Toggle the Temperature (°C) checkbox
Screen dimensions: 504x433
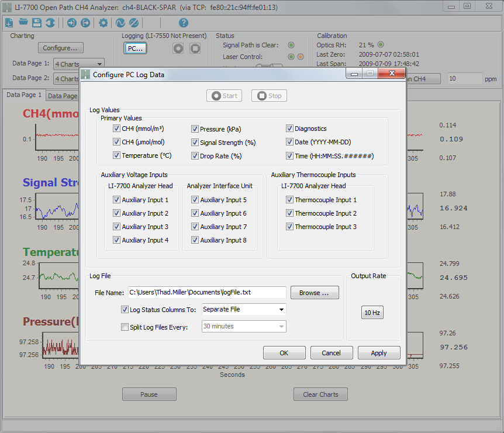[116, 155]
